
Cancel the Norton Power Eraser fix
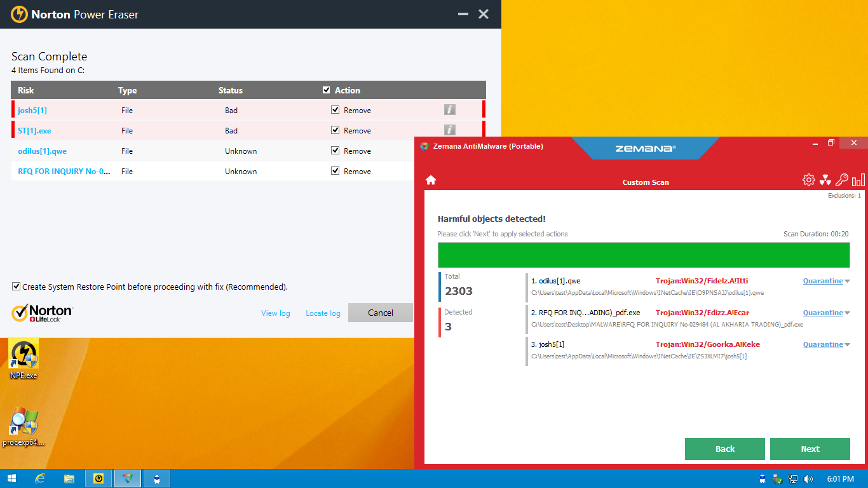click(381, 313)
